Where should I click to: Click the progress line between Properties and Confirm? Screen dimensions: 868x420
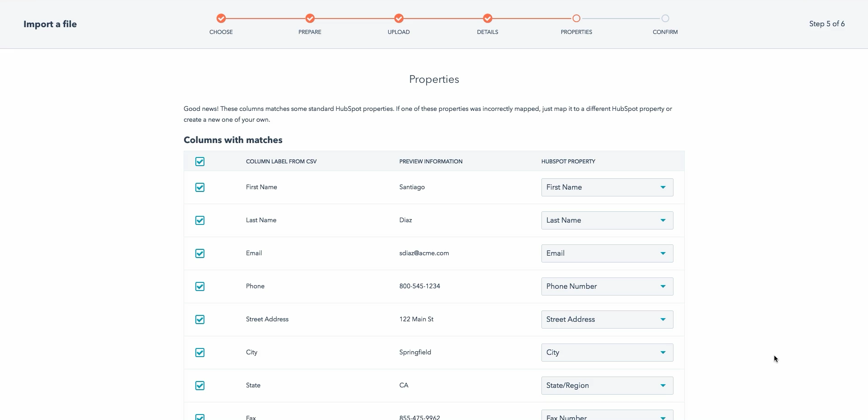tap(621, 19)
